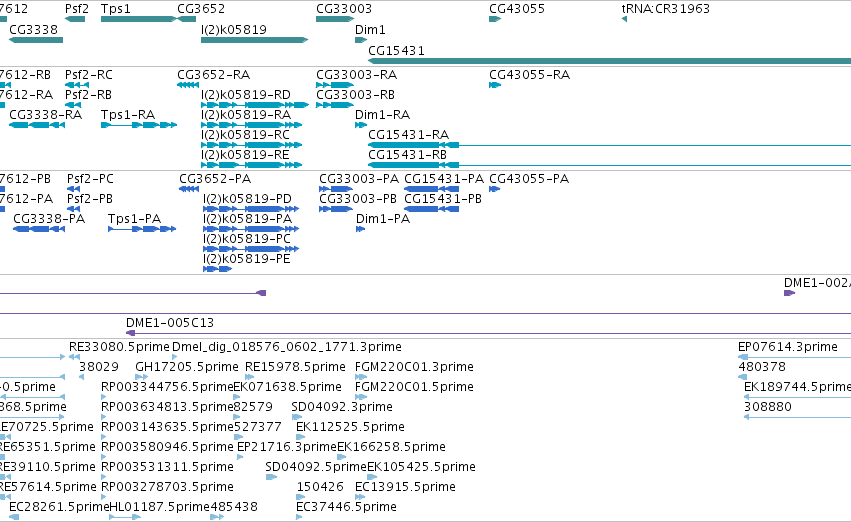Select EST EP07614.3prime
Screen dimensions: 851x522
(788, 347)
